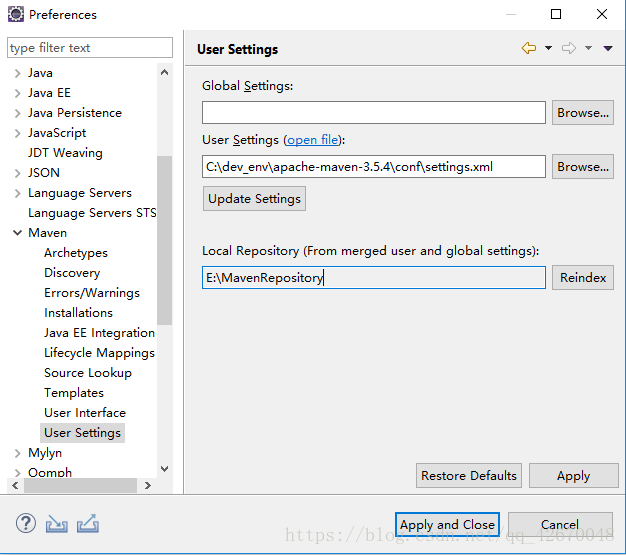Focus the Global Settings path field
626x555 pixels.
pos(374,113)
